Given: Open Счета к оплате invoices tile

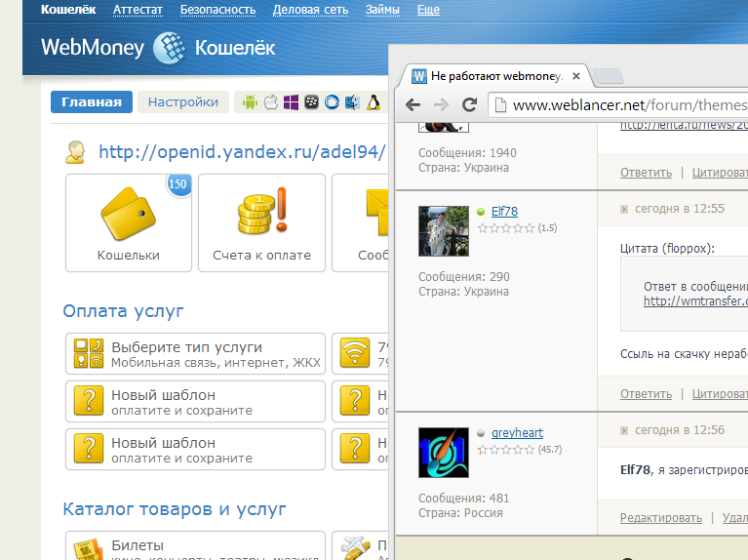Looking at the screenshot, I should [261, 222].
